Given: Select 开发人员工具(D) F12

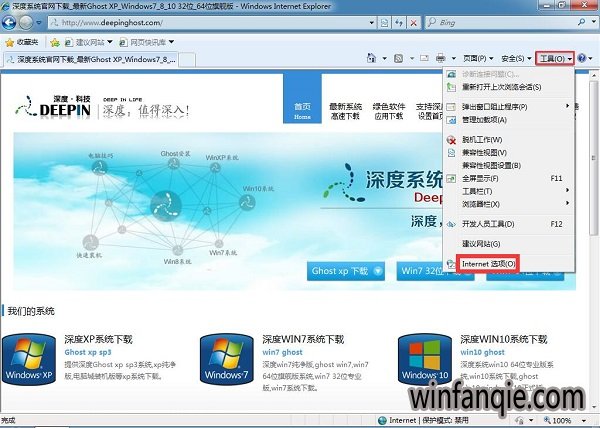Looking at the screenshot, I should [508, 224].
